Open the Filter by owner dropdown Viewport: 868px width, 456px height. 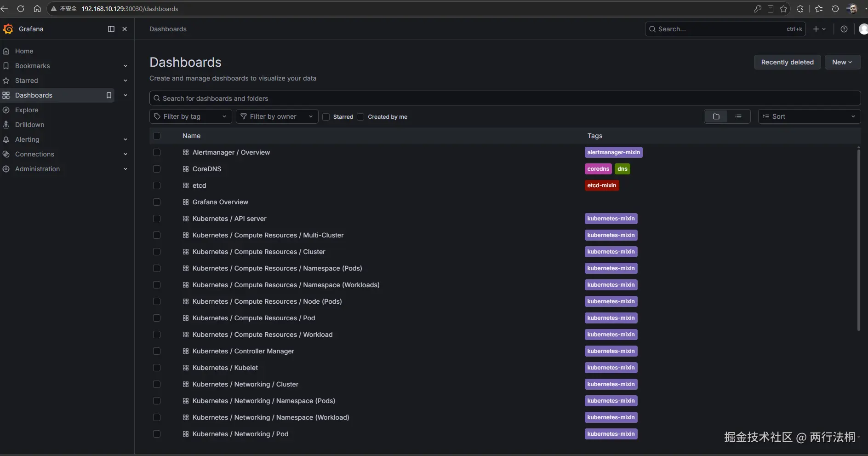277,116
